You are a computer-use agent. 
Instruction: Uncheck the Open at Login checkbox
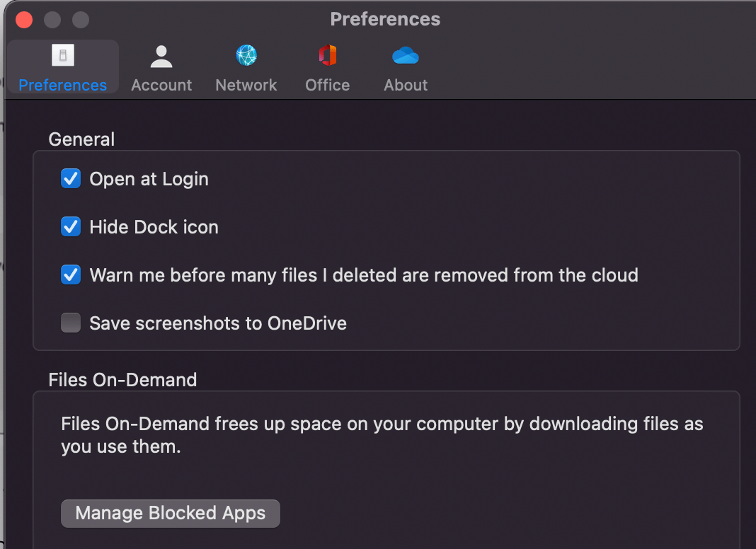[71, 179]
